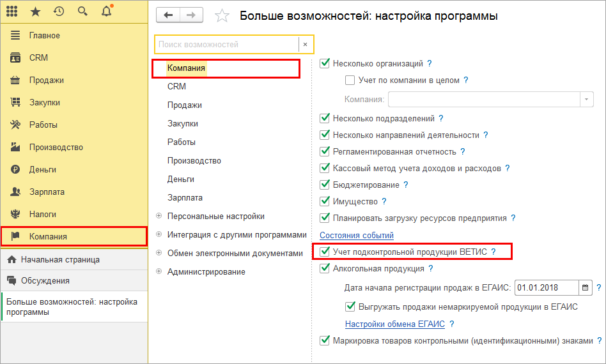The image size is (606, 364).
Task: Click the search magnifier icon
Action: 82,11
